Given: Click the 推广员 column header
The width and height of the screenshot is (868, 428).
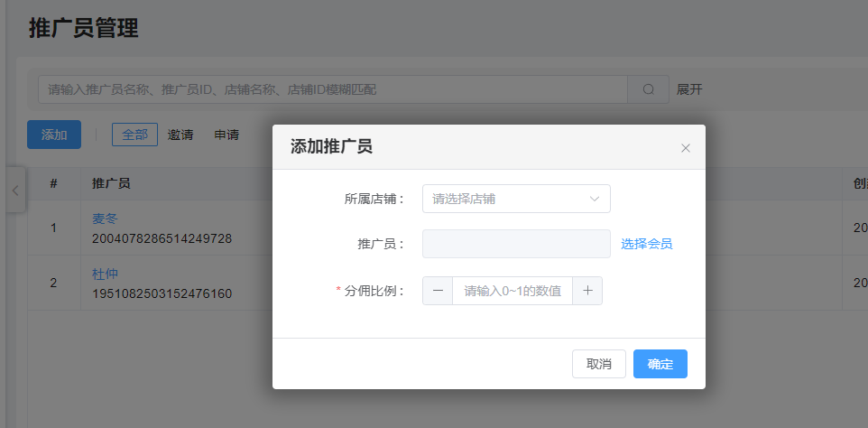Looking at the screenshot, I should [111, 184].
